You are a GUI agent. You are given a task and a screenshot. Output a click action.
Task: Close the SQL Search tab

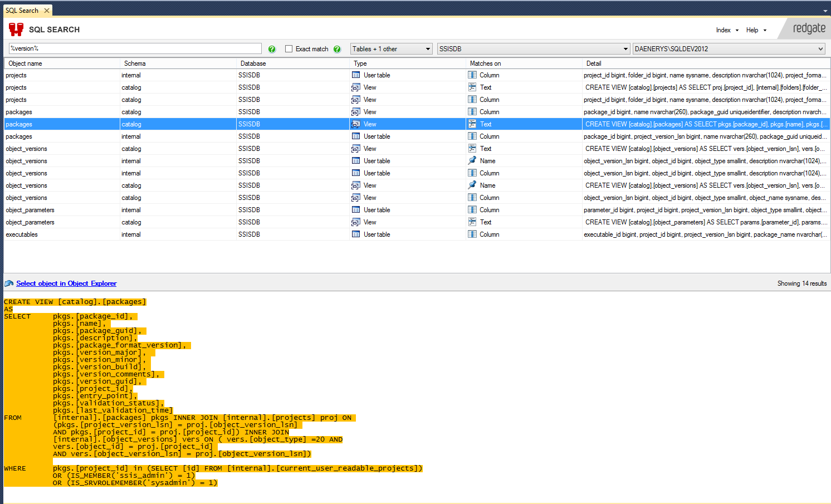click(x=47, y=11)
